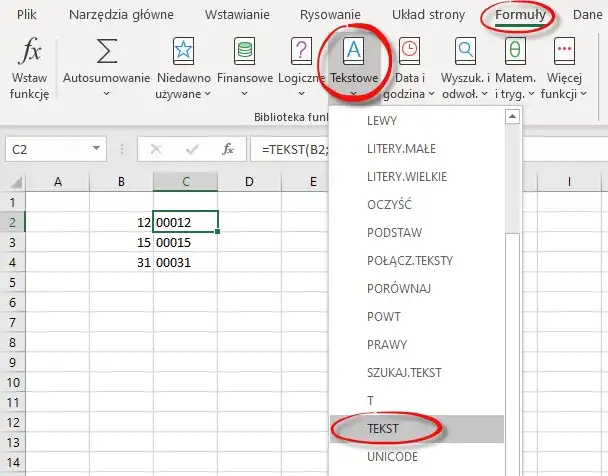Open the Logiczne functions icon
The width and height of the screenshot is (608, 476).
pyautogui.click(x=301, y=50)
